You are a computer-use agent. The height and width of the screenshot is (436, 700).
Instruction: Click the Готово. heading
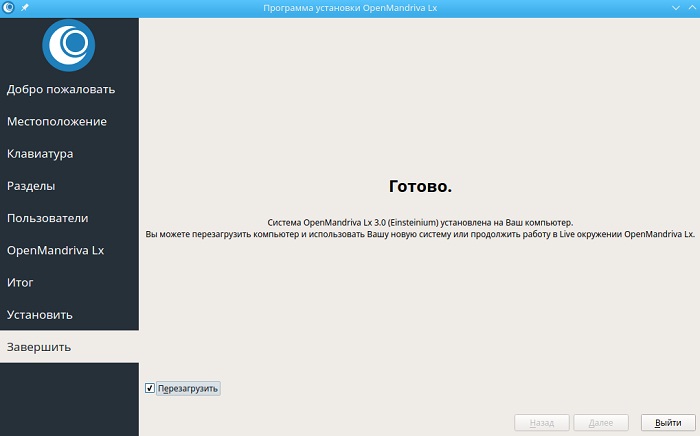[x=420, y=186]
